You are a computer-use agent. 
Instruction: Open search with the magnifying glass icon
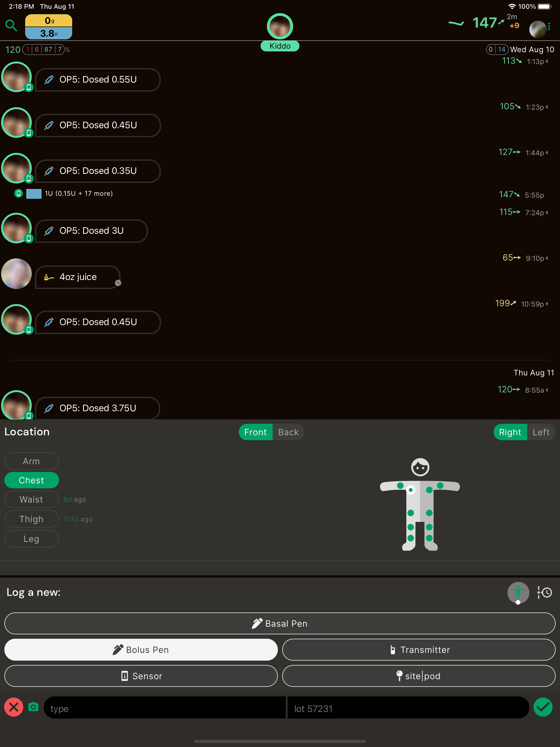point(11,26)
